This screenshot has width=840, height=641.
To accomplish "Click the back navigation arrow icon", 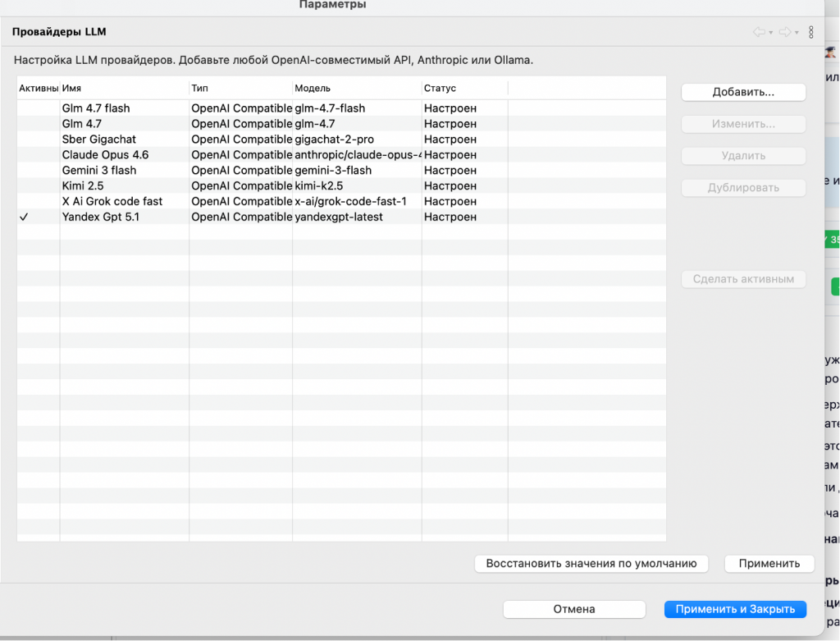I will tap(759, 32).
